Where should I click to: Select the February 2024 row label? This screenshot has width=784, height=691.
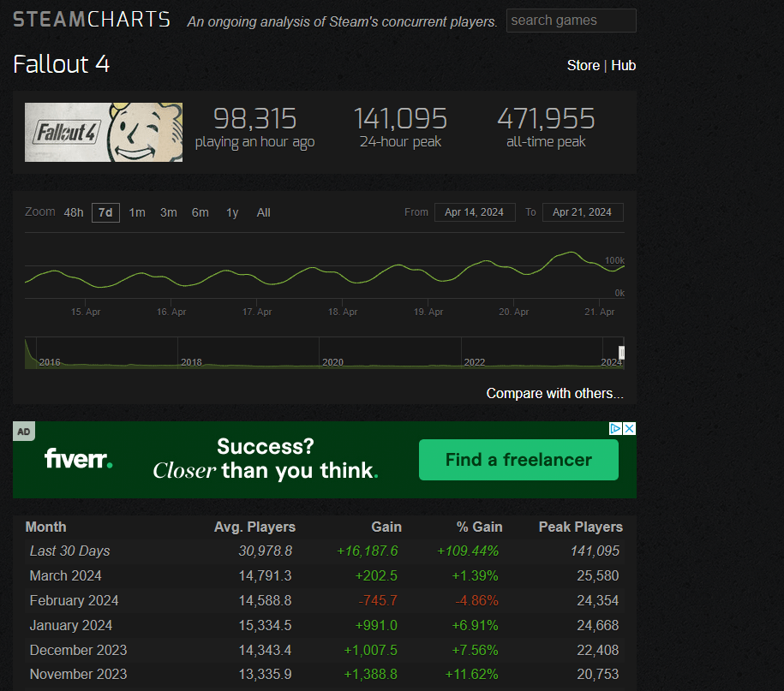(74, 600)
